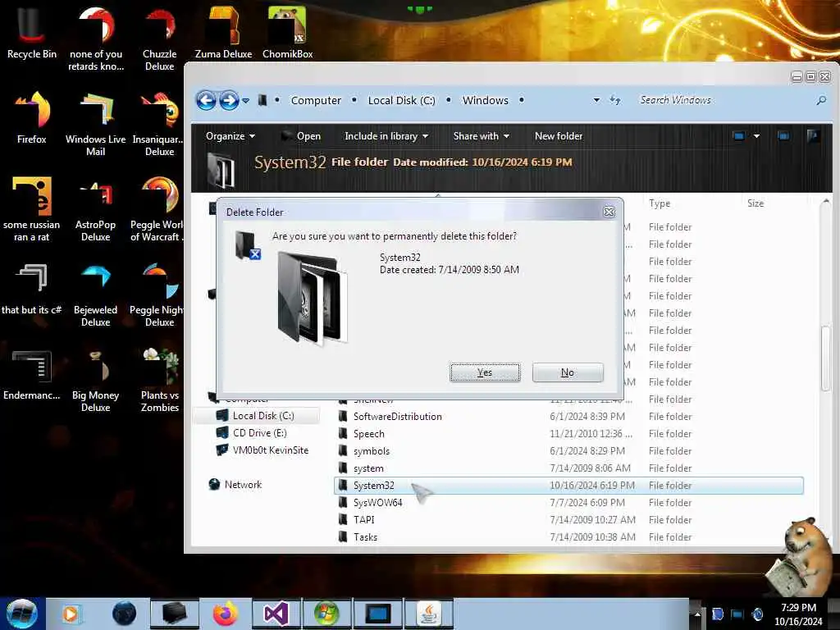The image size is (840, 630).
Task: Expand the view options dropdown arrow
Action: pos(756,136)
